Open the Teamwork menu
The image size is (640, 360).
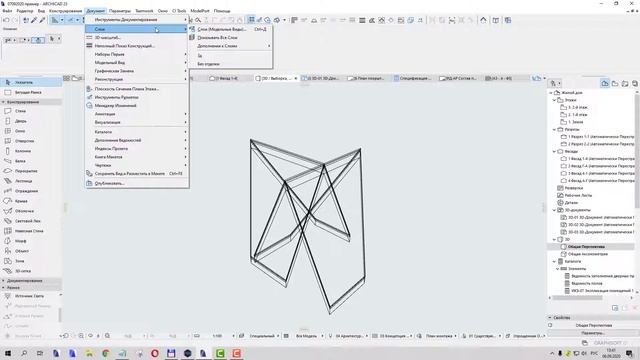click(x=144, y=11)
